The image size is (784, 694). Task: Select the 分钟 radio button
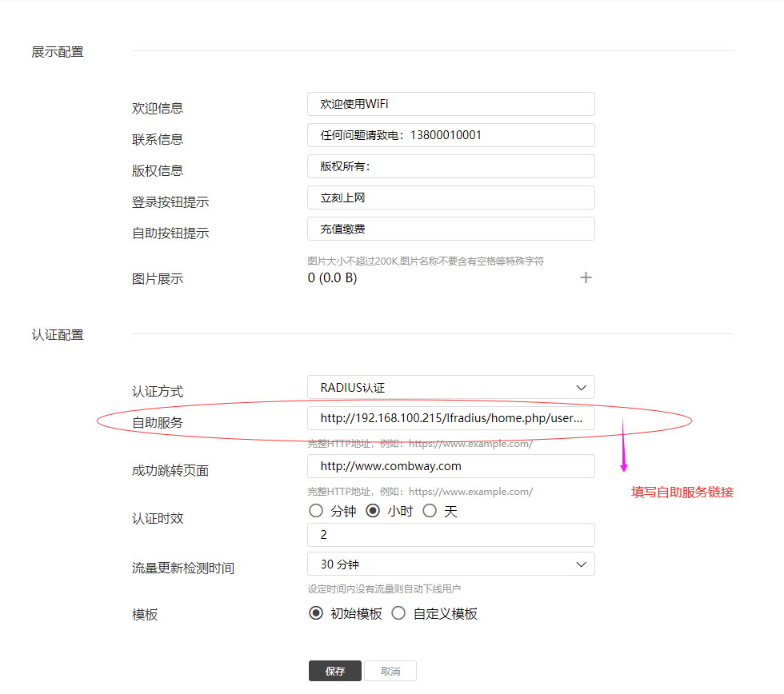click(x=316, y=511)
